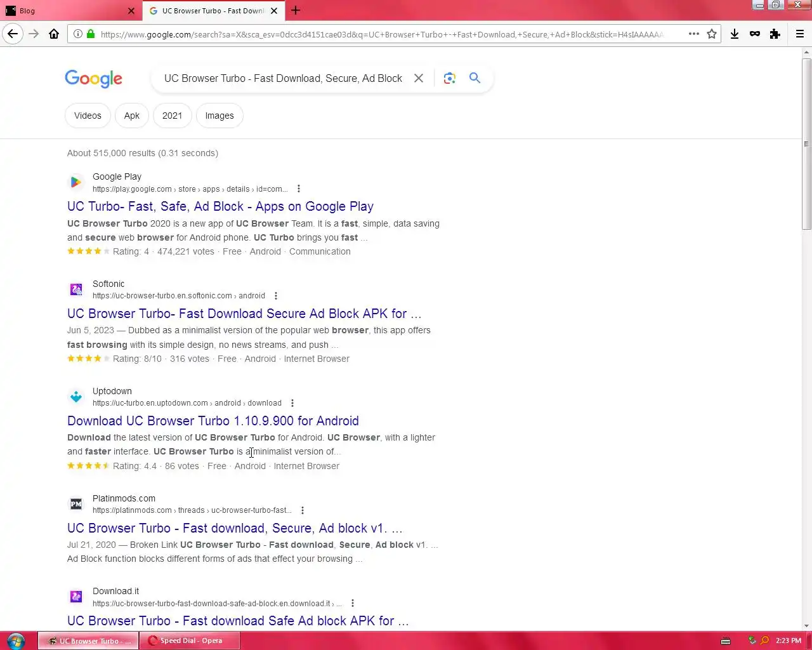Open the extensions puzzle icon

775,34
